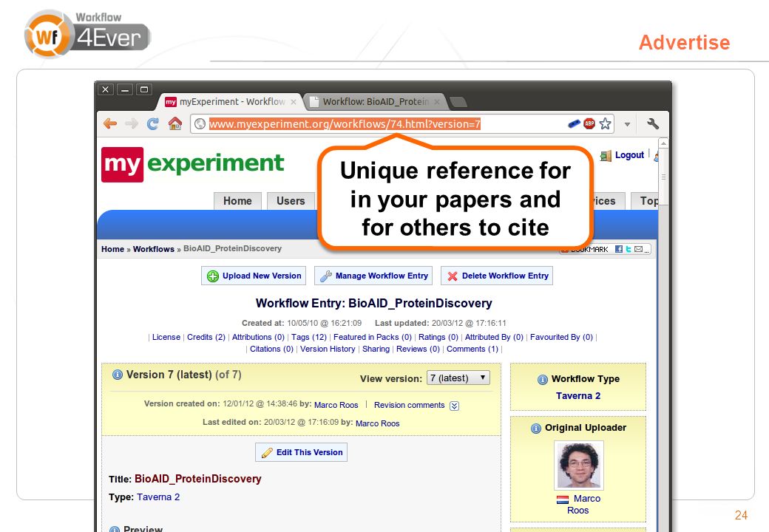Open the Tags (12) link
The image size is (769, 532).
coord(309,337)
